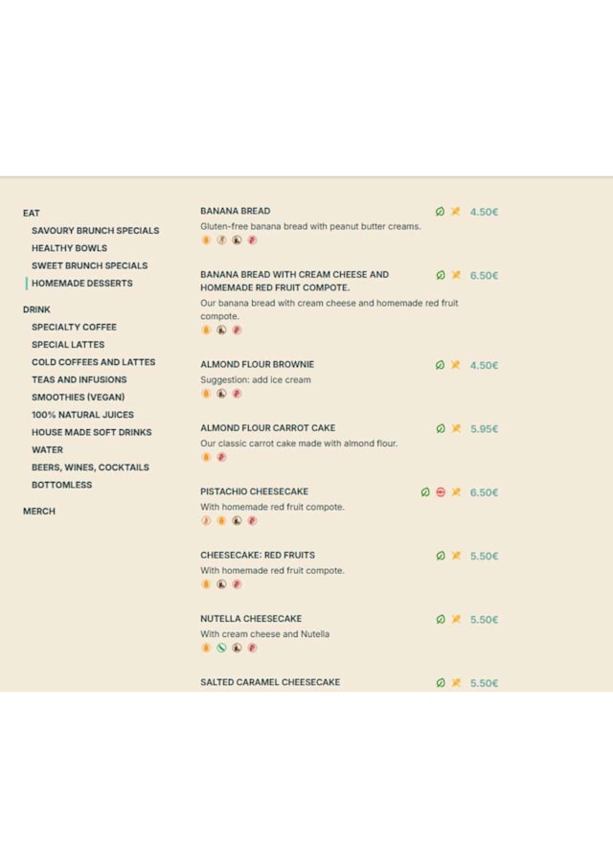The height and width of the screenshot is (868, 613).
Task: Click the green leaf icon for Cheesecake: Red Fruits
Action: point(441,556)
